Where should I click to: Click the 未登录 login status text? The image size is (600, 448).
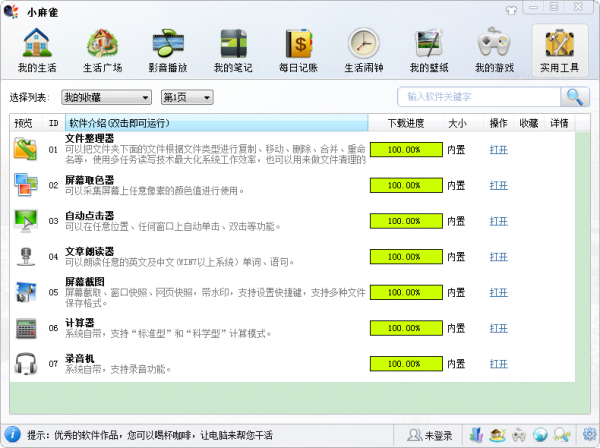[x=438, y=435]
